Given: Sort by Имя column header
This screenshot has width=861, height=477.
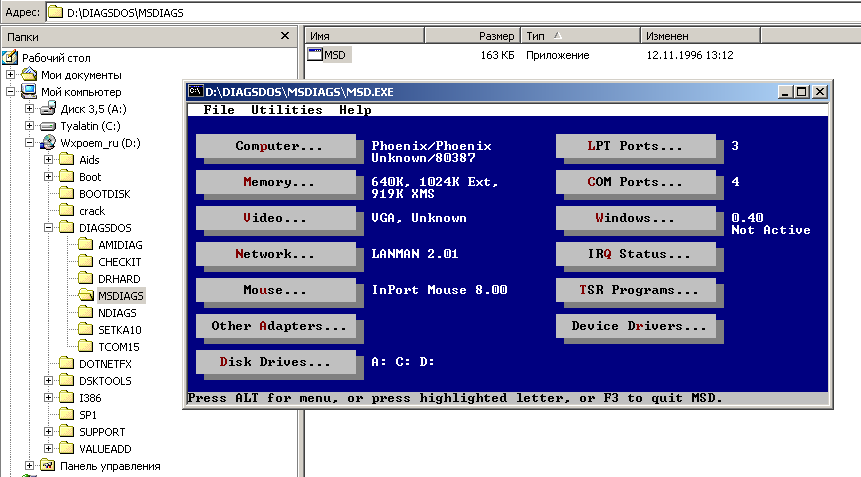Looking at the screenshot, I should pos(365,36).
